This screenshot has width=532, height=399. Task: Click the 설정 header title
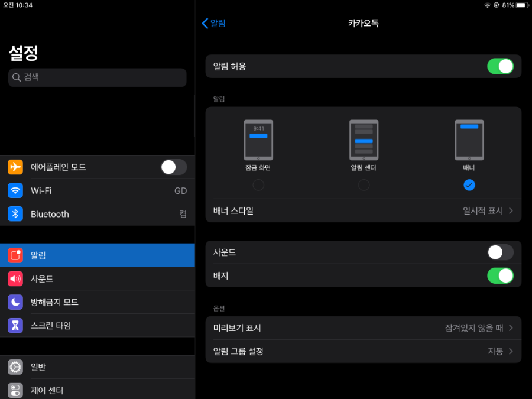point(24,53)
